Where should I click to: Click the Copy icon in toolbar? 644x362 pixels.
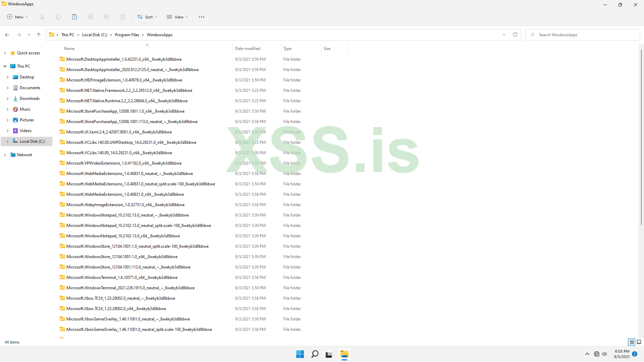(x=58, y=17)
